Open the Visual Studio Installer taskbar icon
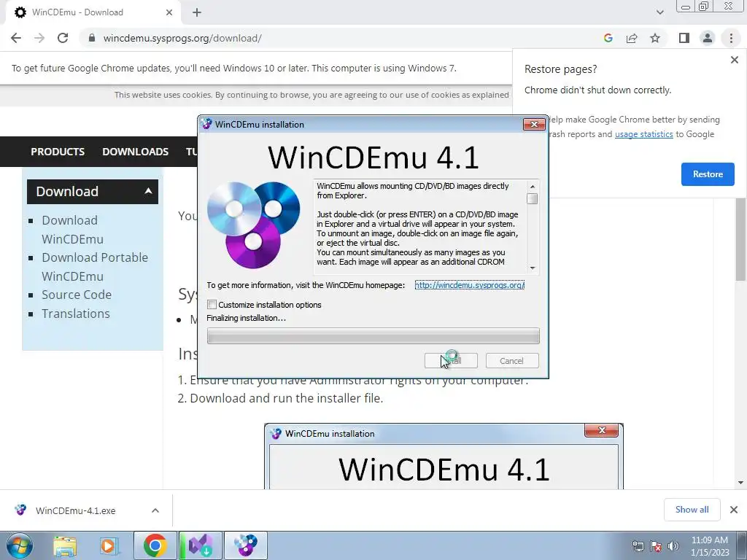 (x=200, y=545)
